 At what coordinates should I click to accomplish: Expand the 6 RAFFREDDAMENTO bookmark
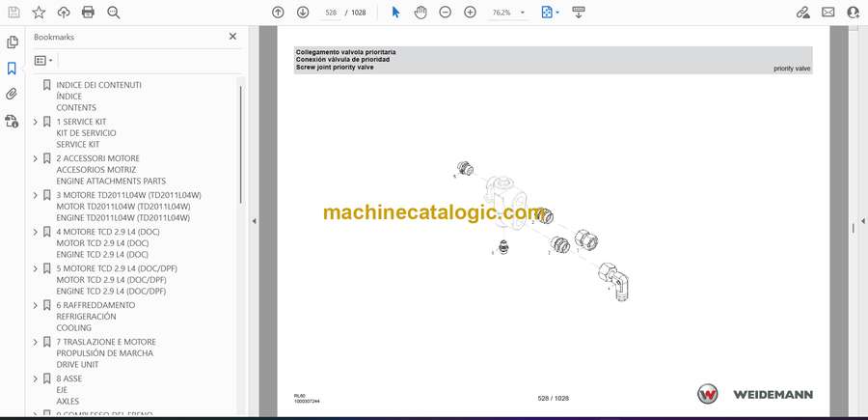[x=36, y=305]
